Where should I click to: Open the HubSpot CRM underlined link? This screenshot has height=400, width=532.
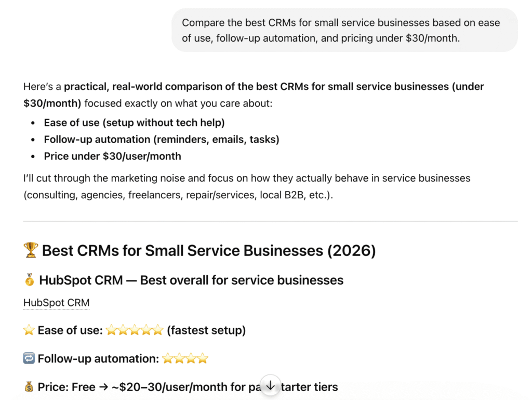tap(56, 303)
